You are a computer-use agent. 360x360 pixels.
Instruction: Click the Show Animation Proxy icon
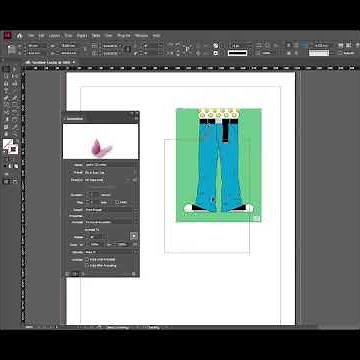(x=75, y=274)
